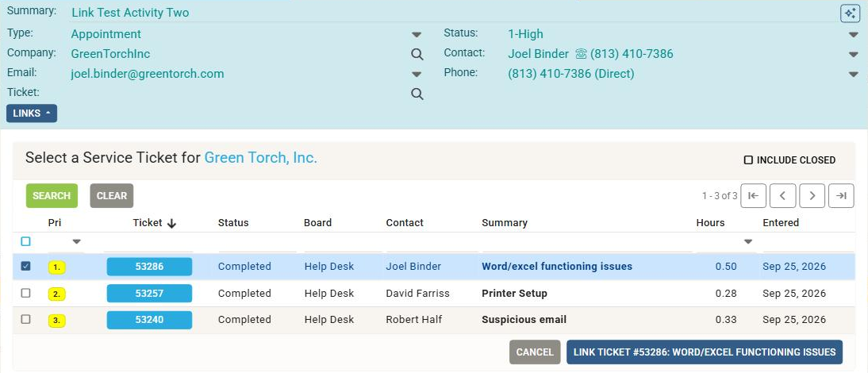
Task: Click sort arrow on Ticket column
Action: tap(171, 223)
